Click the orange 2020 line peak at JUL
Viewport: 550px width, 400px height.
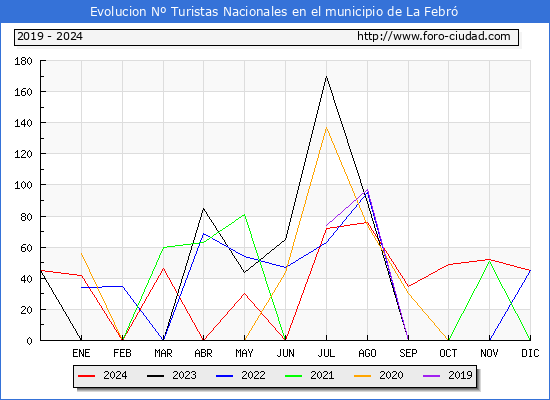[327, 128]
